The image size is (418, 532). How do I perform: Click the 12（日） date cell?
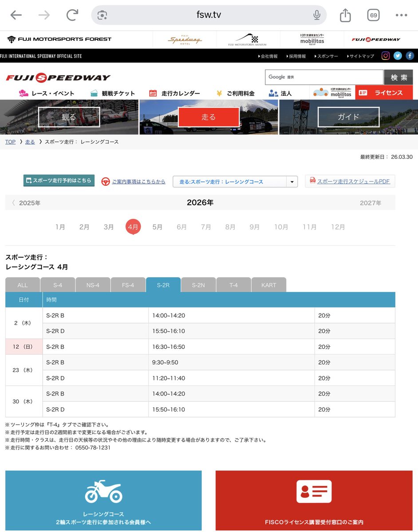click(24, 347)
